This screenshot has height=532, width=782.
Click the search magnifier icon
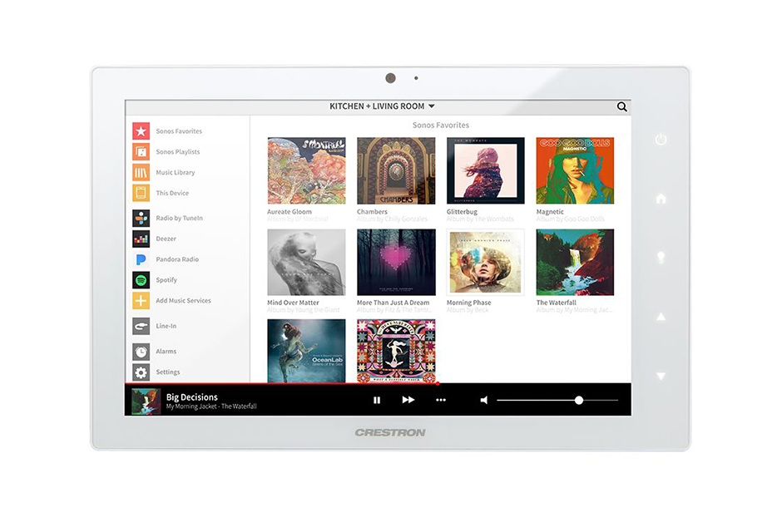(622, 106)
